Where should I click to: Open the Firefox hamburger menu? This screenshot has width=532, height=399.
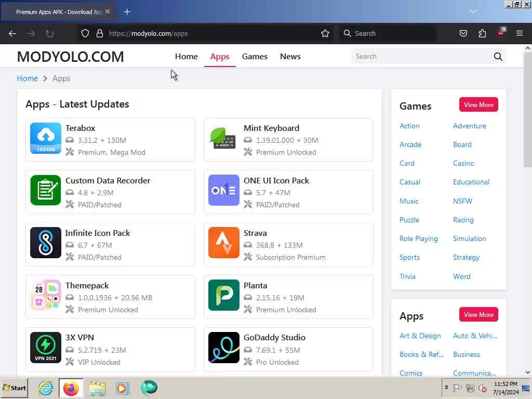coord(519,33)
